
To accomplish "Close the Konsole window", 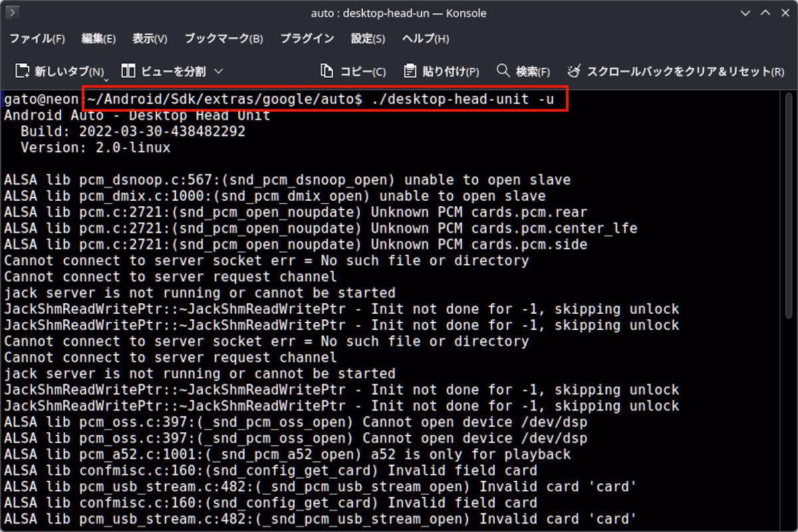I will point(784,13).
